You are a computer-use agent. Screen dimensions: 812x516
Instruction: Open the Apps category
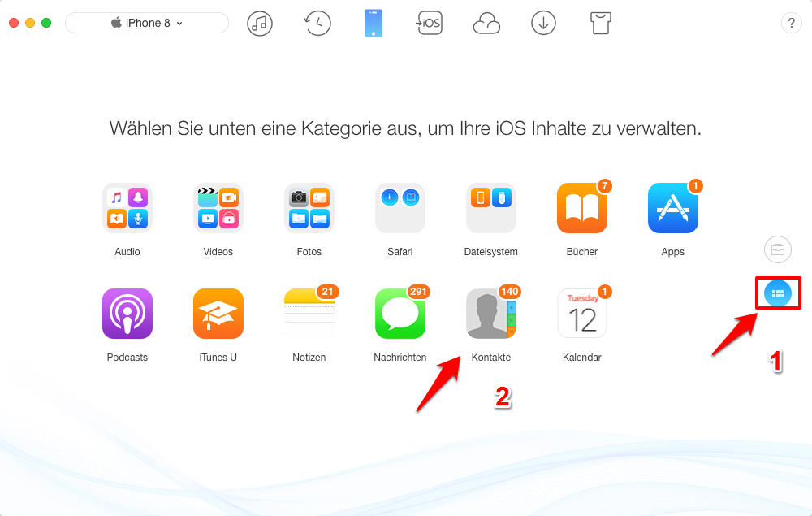coord(673,208)
